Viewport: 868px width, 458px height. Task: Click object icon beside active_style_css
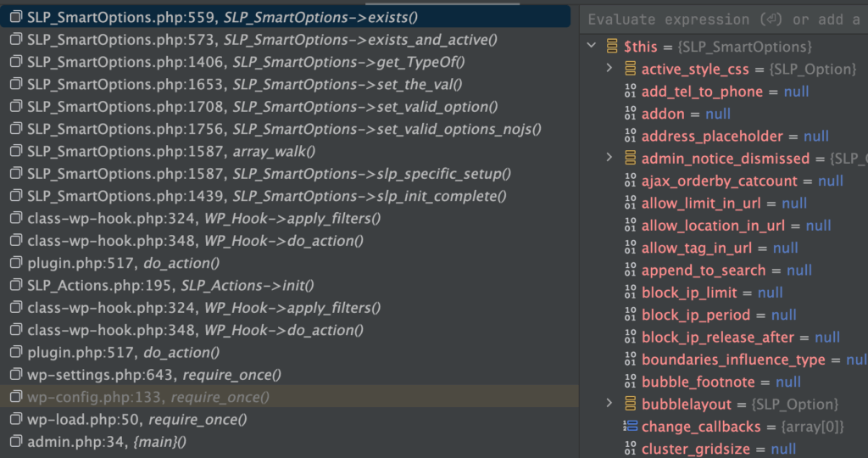tap(630, 69)
